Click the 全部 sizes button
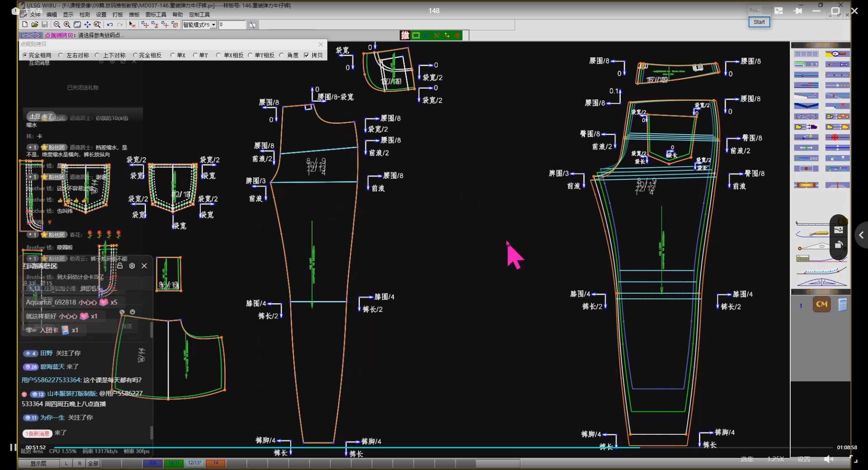This screenshot has height=470, width=868. (x=93, y=463)
